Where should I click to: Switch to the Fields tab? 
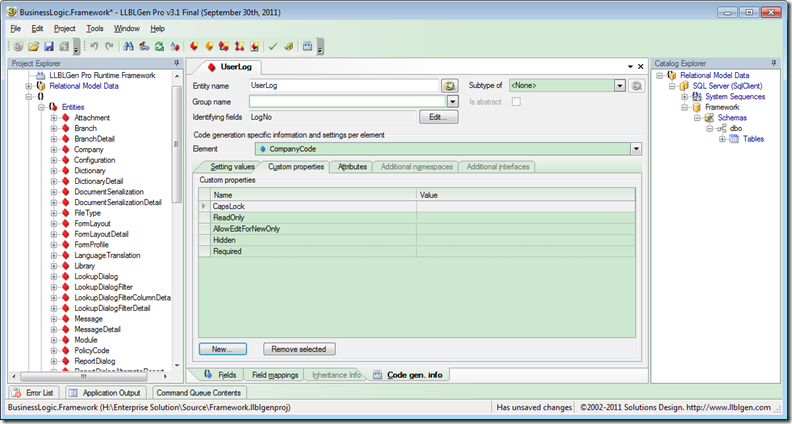(x=220, y=375)
